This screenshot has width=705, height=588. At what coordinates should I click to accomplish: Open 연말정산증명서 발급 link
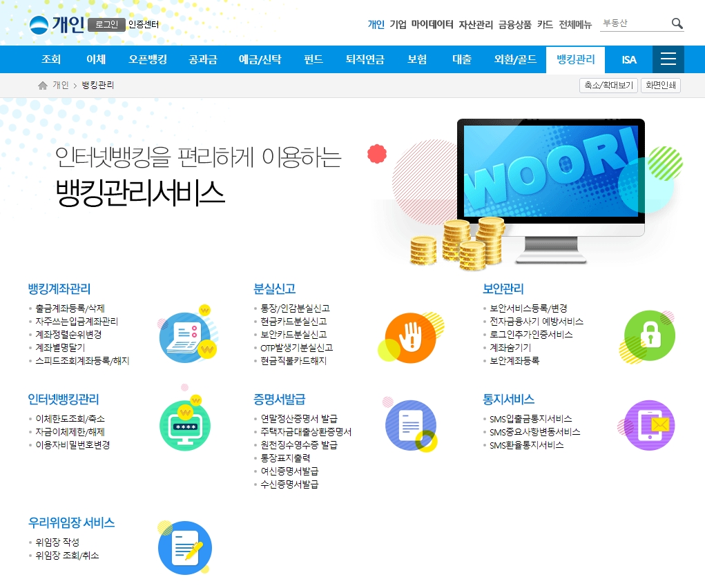point(299,418)
